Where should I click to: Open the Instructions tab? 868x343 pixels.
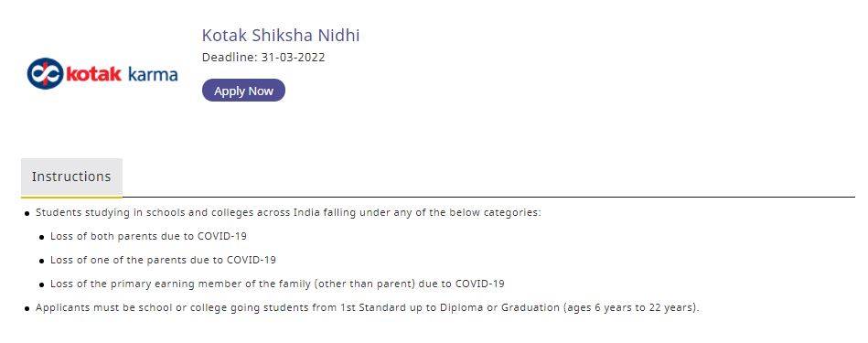tap(71, 177)
